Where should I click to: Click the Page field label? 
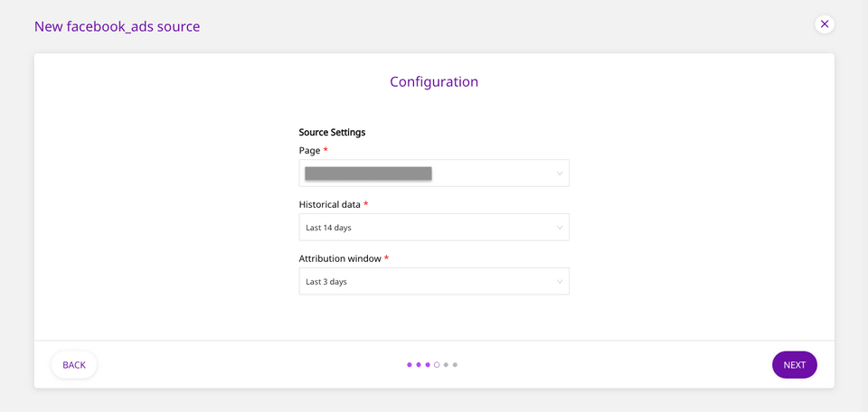coord(309,150)
